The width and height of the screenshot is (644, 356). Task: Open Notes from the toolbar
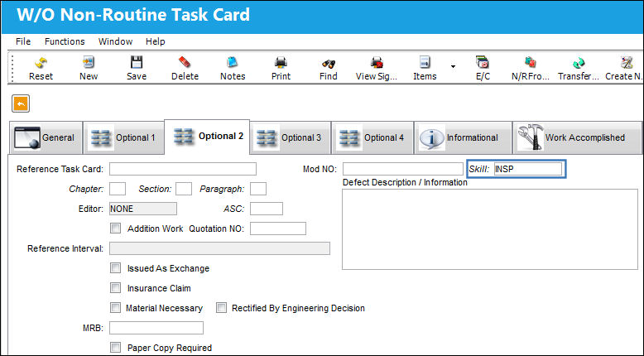233,68
